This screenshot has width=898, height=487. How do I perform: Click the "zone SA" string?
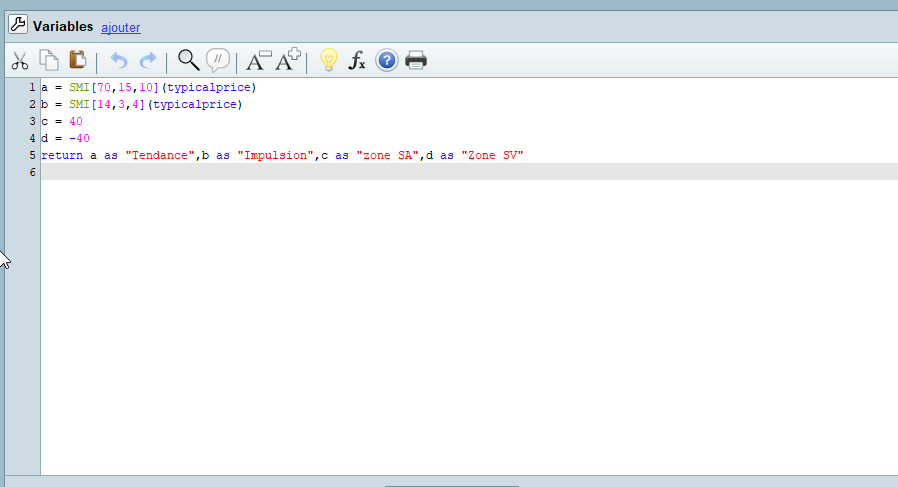(x=388, y=155)
